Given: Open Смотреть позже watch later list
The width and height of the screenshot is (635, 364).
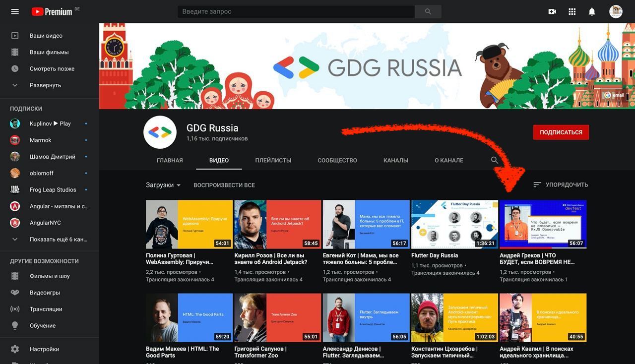Looking at the screenshot, I should point(50,68).
